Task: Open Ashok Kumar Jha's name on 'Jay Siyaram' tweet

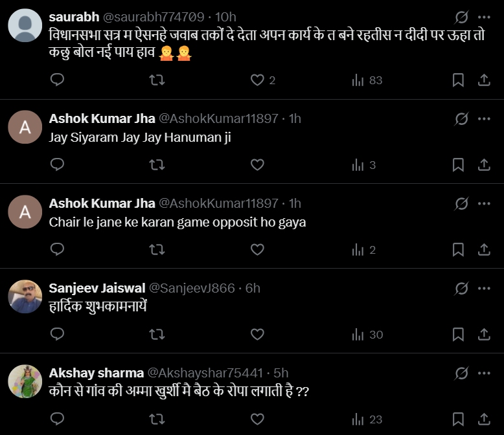Action: tap(102, 118)
